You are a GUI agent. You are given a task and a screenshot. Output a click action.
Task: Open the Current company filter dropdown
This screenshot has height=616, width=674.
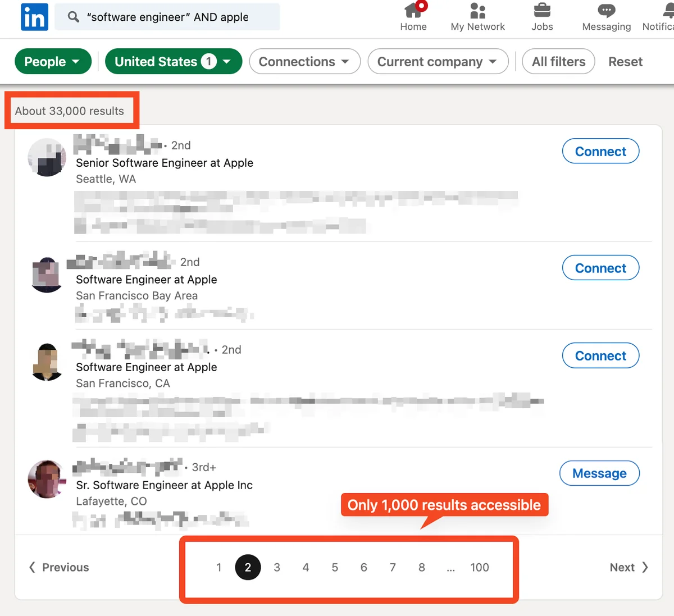click(x=438, y=61)
